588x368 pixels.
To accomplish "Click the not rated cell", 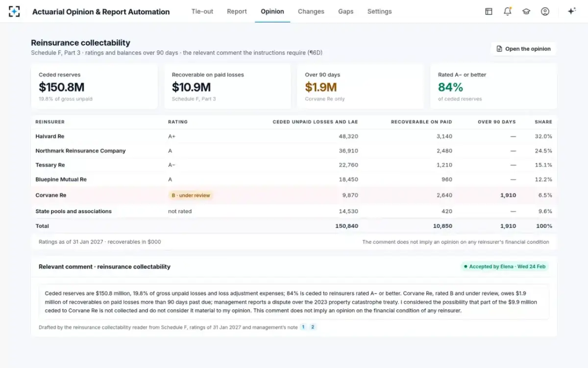I will point(180,211).
